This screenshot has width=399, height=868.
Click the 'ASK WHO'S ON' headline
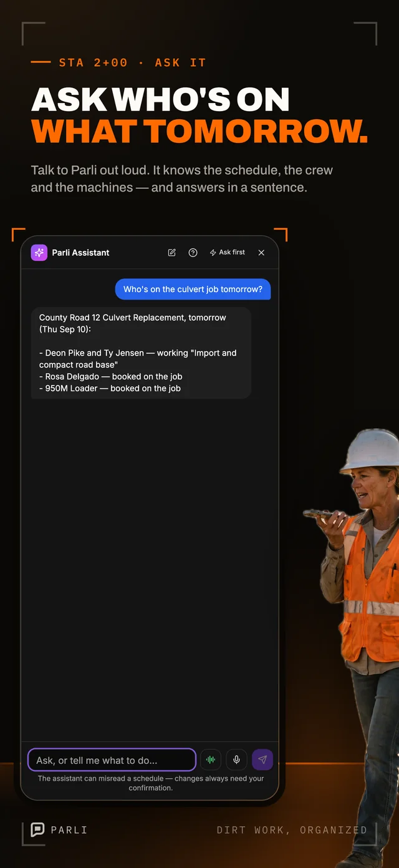[160, 100]
